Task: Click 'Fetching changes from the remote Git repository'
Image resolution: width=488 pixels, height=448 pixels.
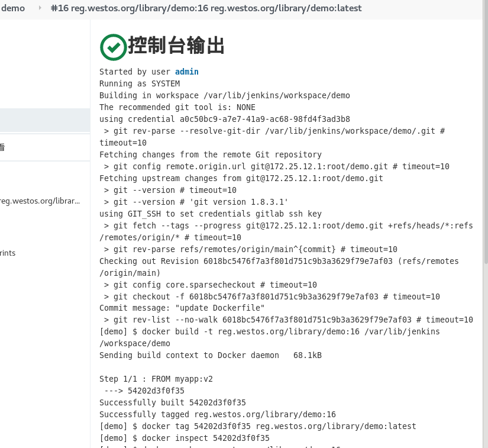Action: pyautogui.click(x=211, y=154)
